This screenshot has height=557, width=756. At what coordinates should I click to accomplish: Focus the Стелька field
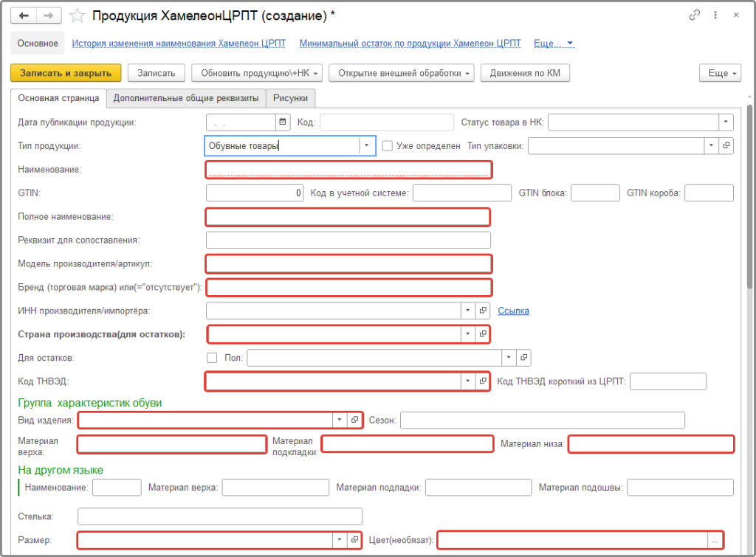[220, 516]
